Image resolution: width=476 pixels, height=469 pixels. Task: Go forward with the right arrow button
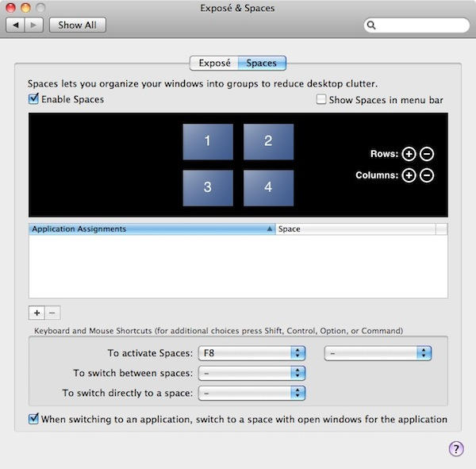[x=33, y=25]
